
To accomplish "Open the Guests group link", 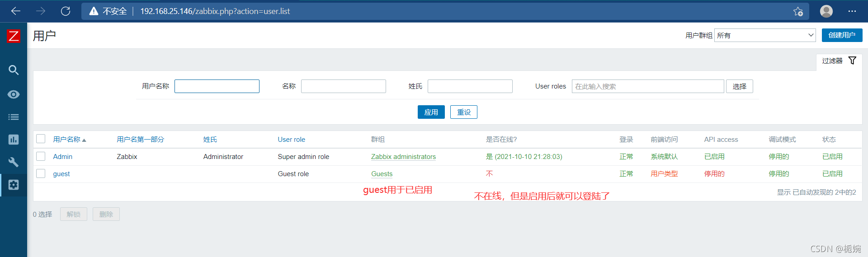I will coord(382,174).
